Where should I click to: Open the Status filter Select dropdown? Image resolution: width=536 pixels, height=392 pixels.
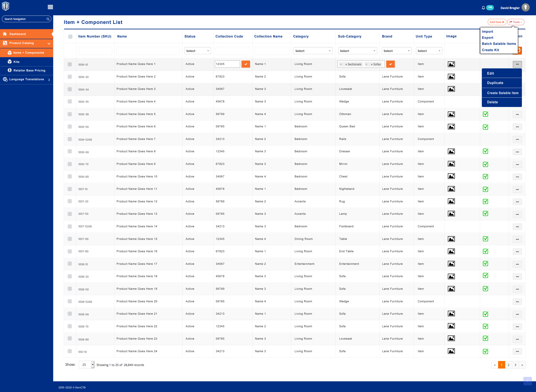[x=197, y=51]
